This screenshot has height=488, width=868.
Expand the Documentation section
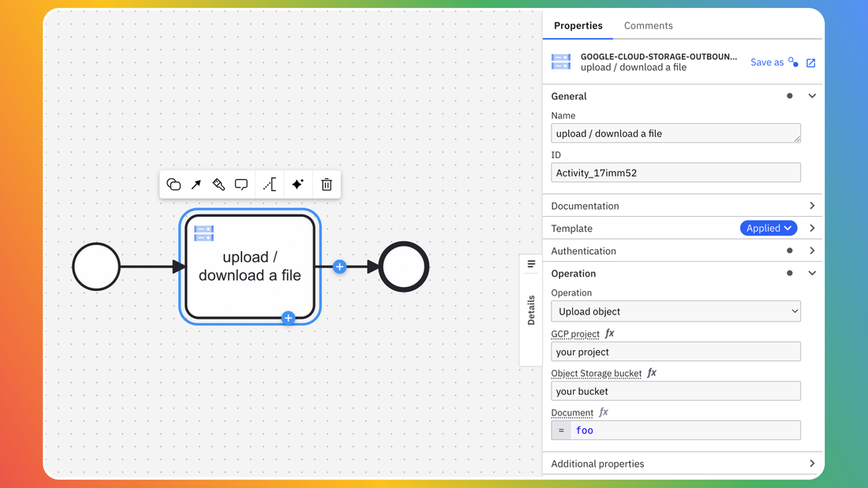tap(812, 205)
